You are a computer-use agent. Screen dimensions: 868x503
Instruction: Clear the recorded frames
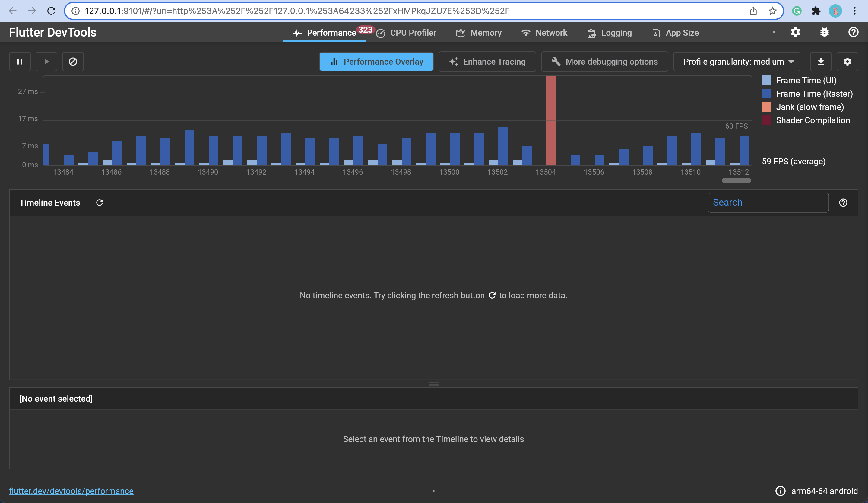(x=73, y=61)
